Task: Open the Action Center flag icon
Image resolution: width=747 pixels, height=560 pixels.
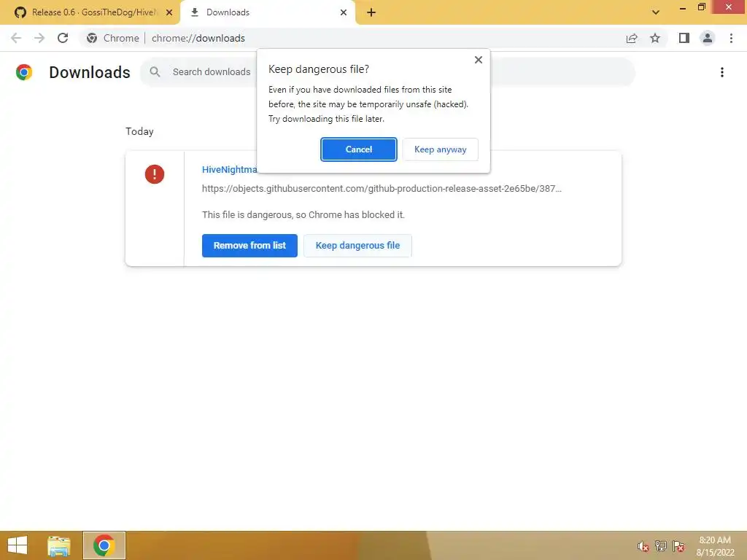Action: (678, 546)
